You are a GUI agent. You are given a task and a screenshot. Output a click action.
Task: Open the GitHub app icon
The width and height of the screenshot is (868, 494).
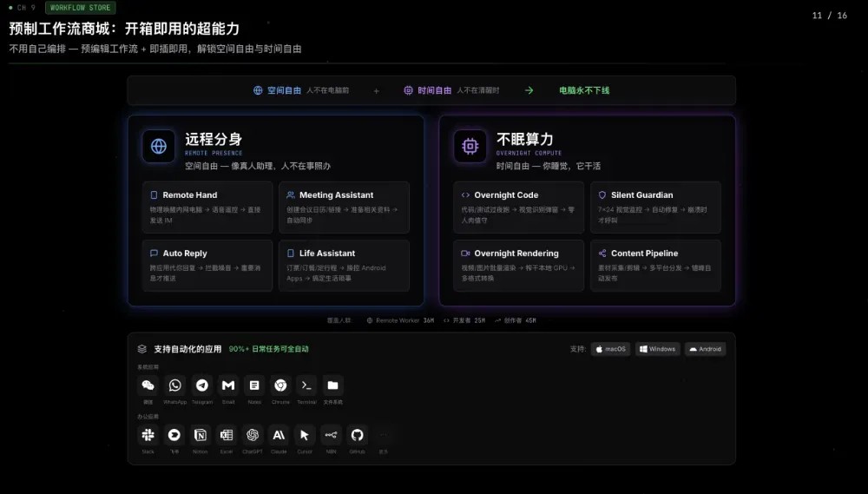357,435
